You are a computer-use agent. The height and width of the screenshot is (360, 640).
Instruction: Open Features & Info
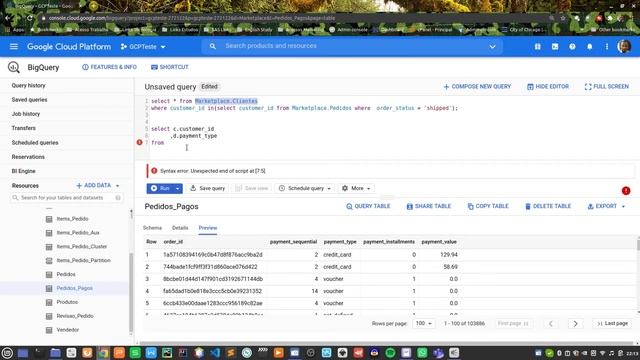[109, 67]
